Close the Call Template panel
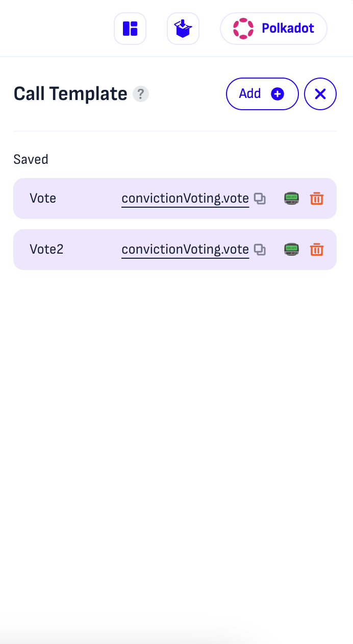Image resolution: width=353 pixels, height=644 pixels. click(320, 94)
